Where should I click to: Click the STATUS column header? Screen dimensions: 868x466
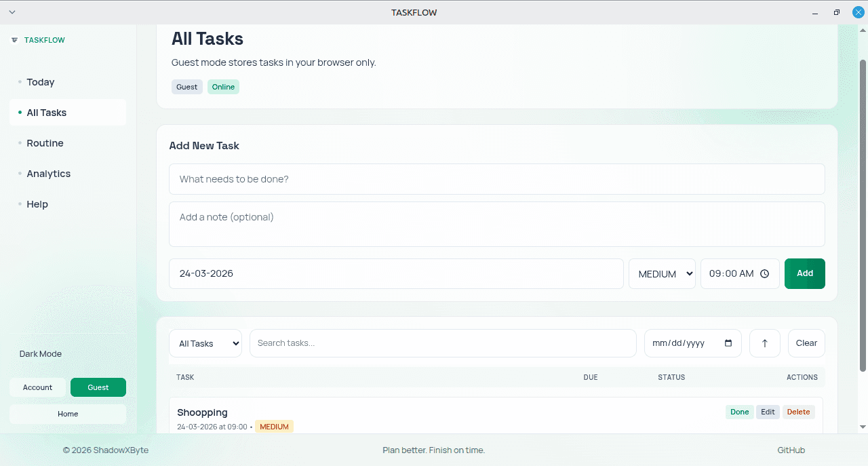point(671,377)
